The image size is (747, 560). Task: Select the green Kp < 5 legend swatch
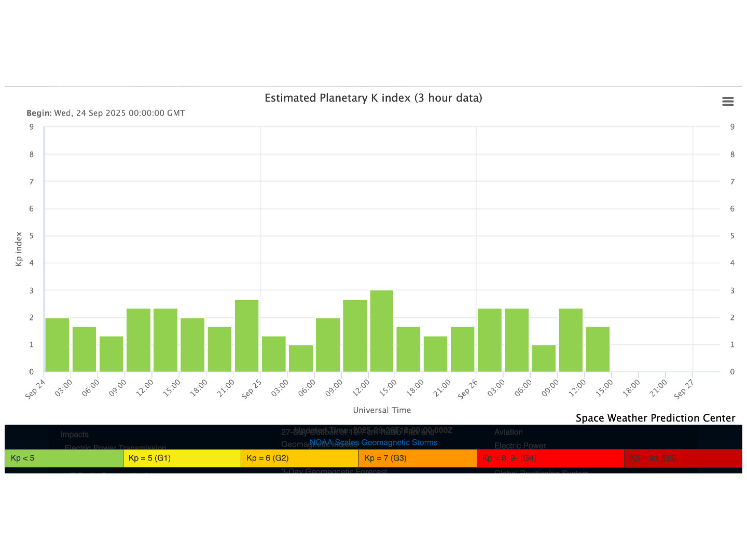coord(64,458)
